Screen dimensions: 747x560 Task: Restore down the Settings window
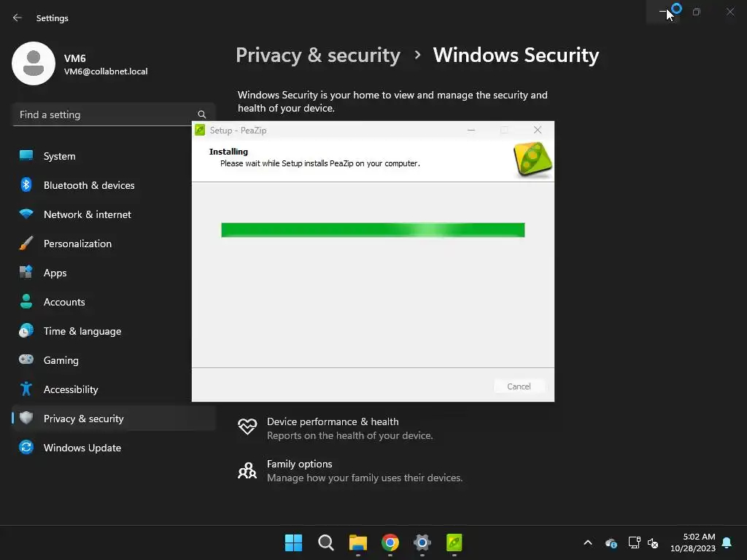pos(697,12)
